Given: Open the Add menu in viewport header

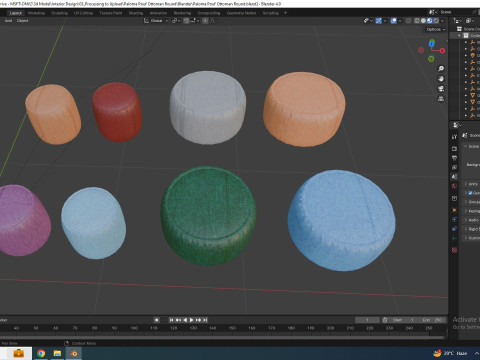Looking at the screenshot, I should pos(8,21).
